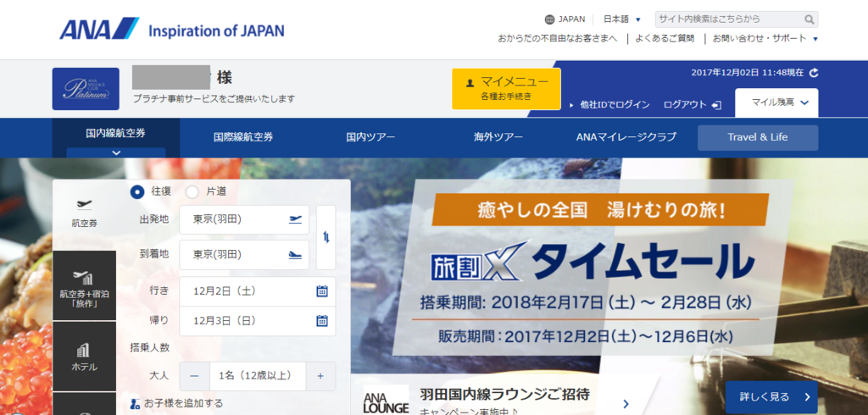
Task: Open the 国際線航空券 menu
Action: [243, 137]
